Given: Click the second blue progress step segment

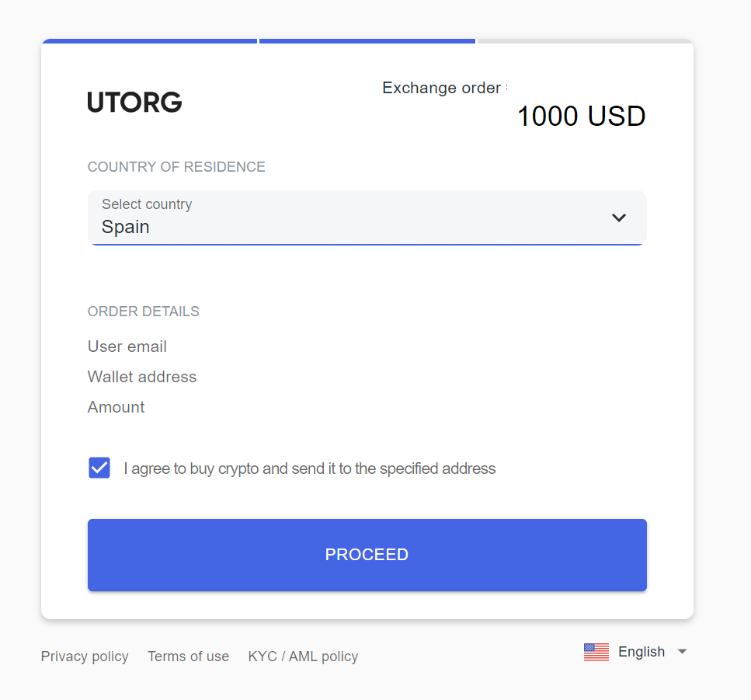Looking at the screenshot, I should [367, 41].
